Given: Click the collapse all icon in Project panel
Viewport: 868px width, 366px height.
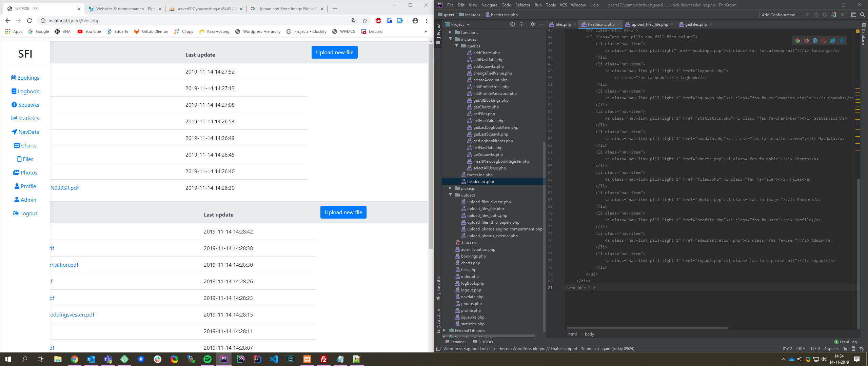Looking at the screenshot, I should point(521,24).
